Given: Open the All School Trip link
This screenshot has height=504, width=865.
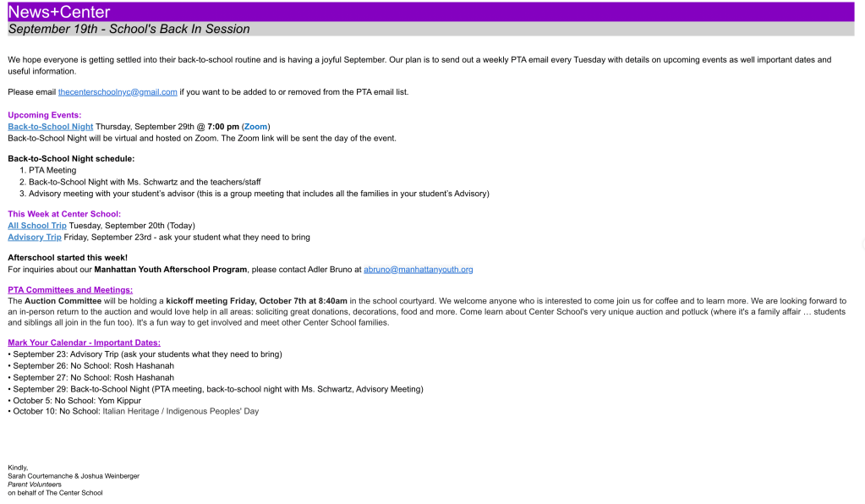Looking at the screenshot, I should 37,226.
